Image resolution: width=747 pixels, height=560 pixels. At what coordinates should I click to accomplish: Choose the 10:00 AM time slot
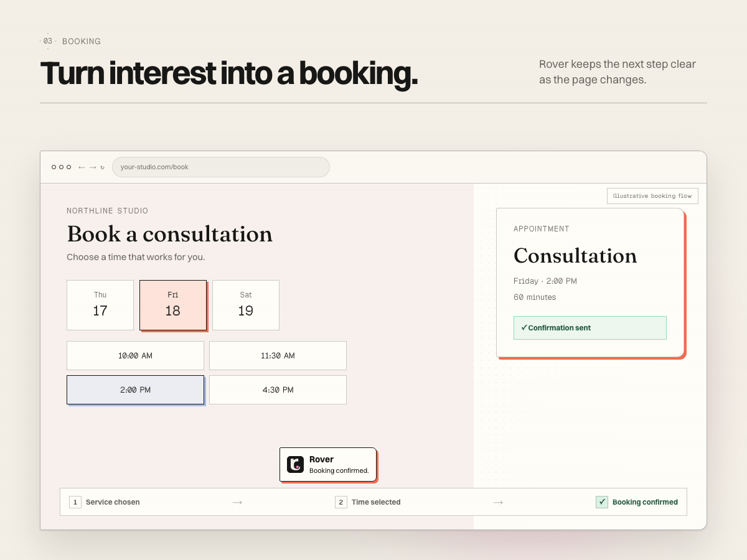[x=135, y=356]
